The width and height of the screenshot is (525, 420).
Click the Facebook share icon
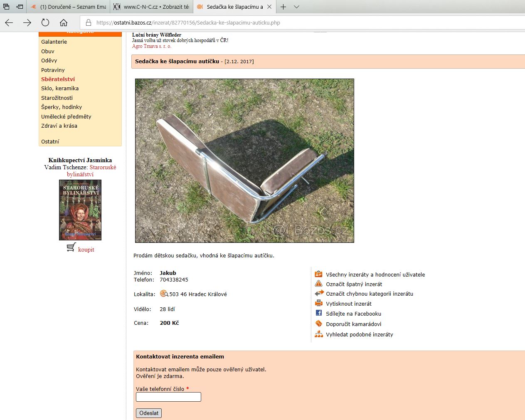[x=318, y=313]
